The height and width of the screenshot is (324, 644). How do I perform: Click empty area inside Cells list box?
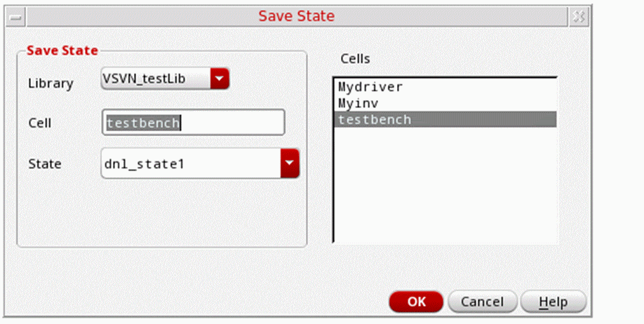pyautogui.click(x=445, y=189)
